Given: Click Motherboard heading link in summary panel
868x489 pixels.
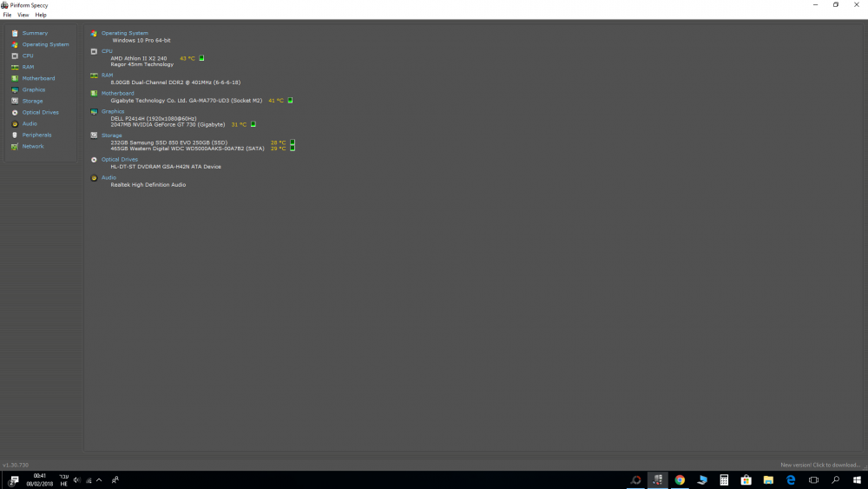Looking at the screenshot, I should pos(117,94).
